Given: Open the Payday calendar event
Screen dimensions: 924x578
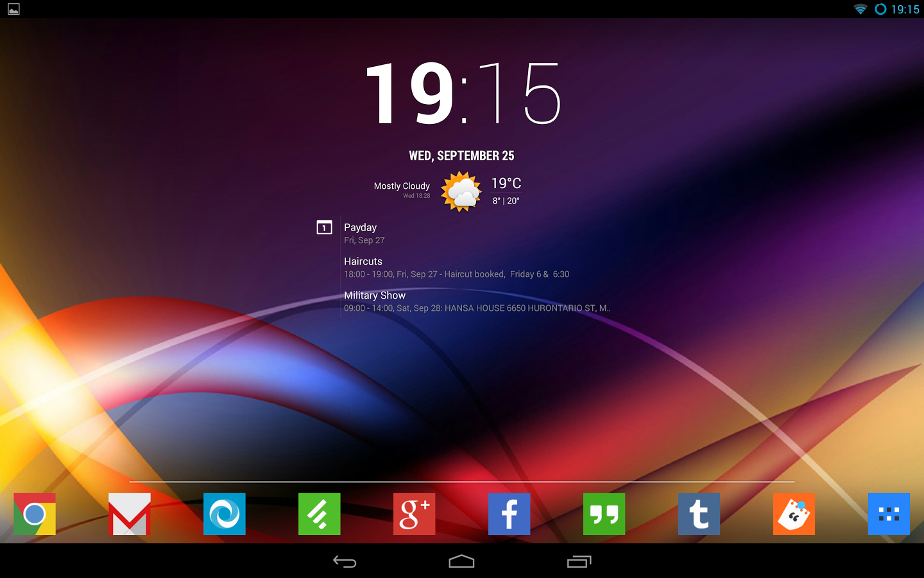Looking at the screenshot, I should tap(361, 232).
